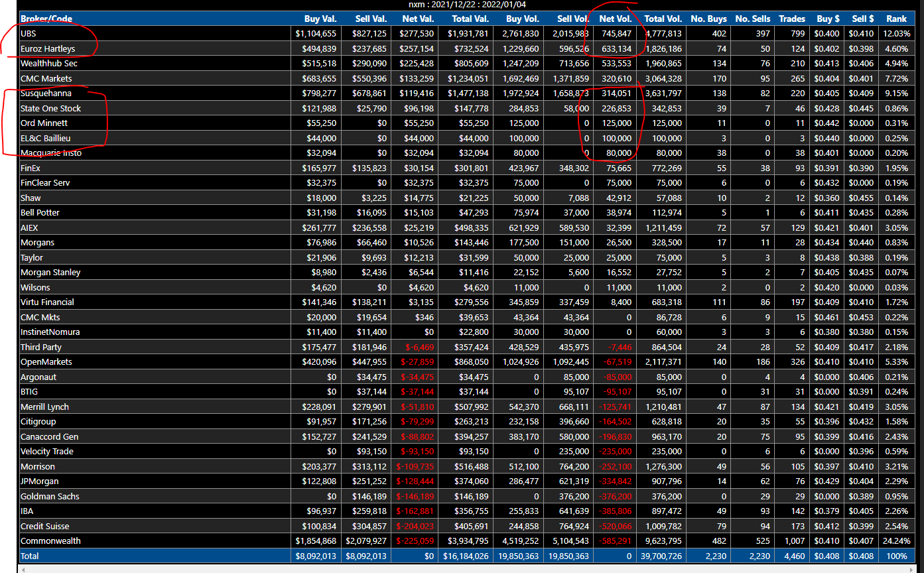Click the nxm date range title text
This screenshot has width=924, height=573.
pyautogui.click(x=468, y=5)
